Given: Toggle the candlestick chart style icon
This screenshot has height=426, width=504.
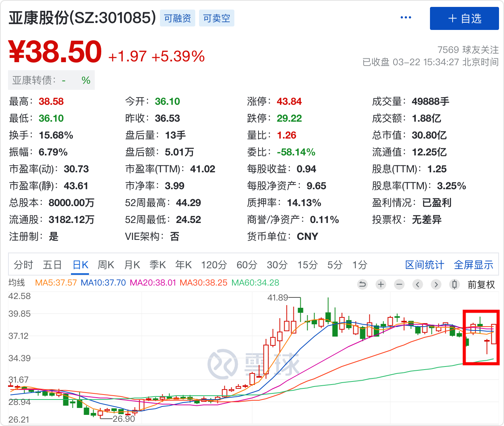Looking at the screenshot, I should pos(455,284).
